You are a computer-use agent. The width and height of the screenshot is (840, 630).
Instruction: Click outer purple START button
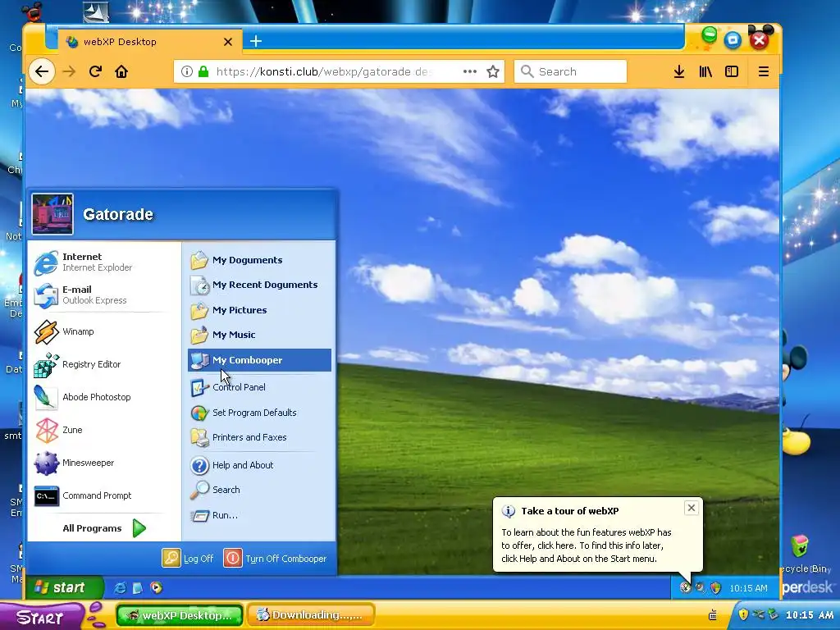(41, 616)
